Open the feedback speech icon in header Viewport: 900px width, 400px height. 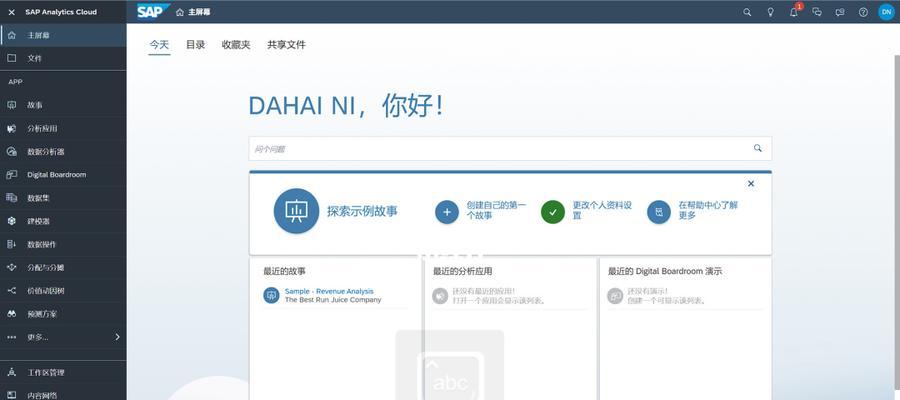pos(840,12)
